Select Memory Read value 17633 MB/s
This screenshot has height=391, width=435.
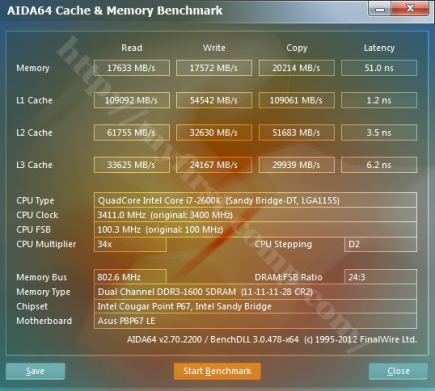tap(132, 68)
